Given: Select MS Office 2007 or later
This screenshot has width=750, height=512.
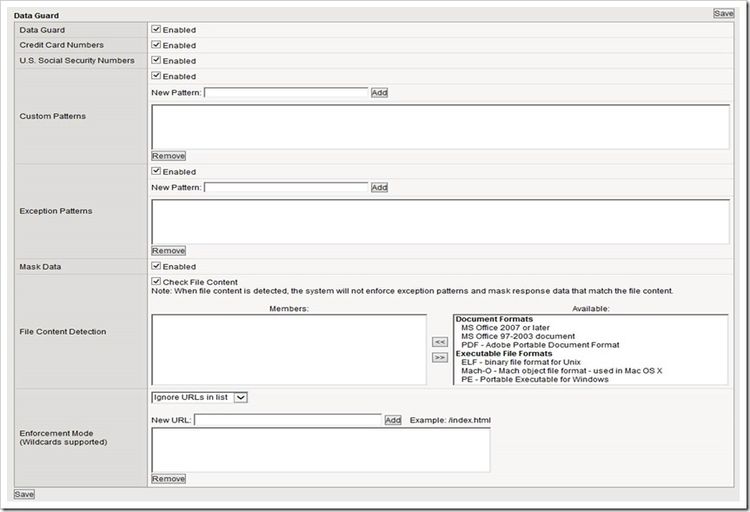Looking at the screenshot, I should [505, 327].
